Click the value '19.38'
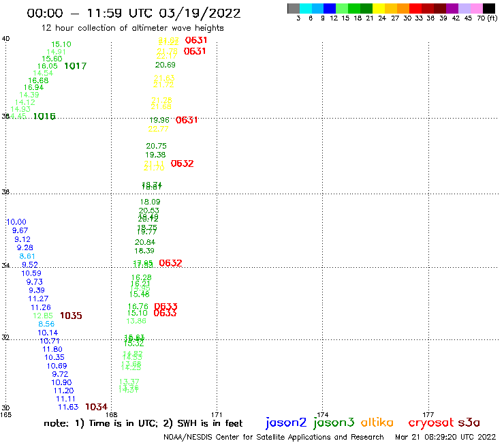 155,155
